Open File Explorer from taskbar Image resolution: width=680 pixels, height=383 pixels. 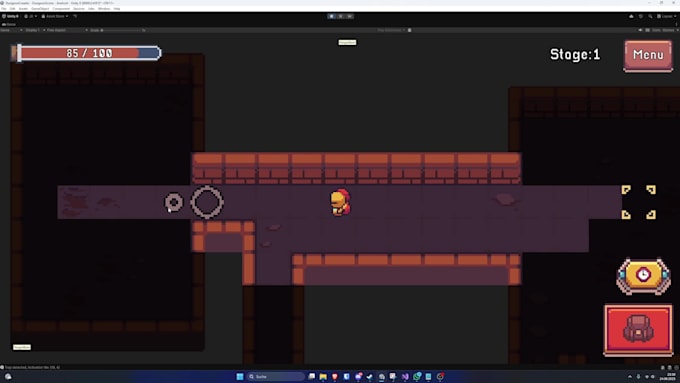click(x=323, y=376)
